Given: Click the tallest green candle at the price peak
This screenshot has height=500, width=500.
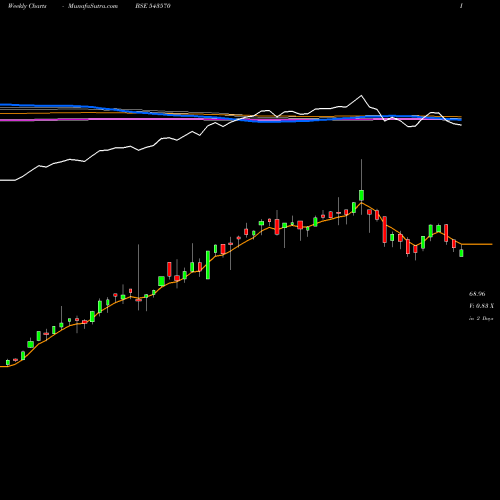Looking at the screenshot, I should (x=361, y=195).
